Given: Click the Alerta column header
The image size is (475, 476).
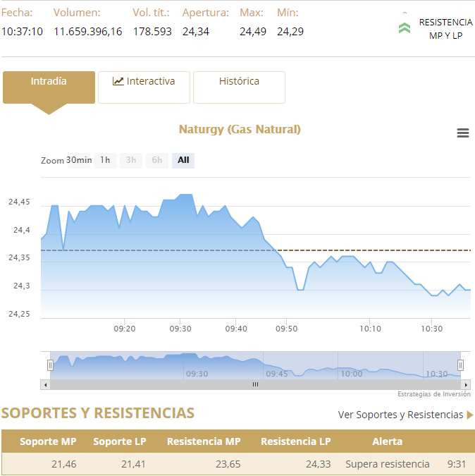Looking at the screenshot, I should [387, 441].
